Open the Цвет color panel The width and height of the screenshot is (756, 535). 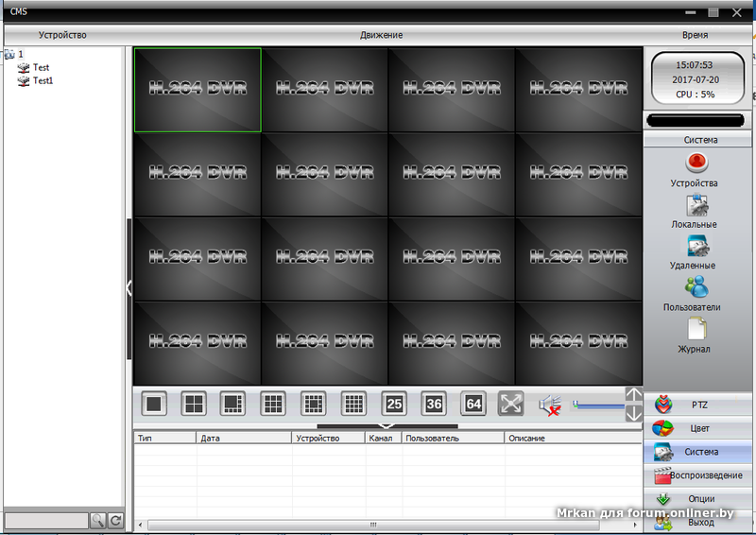point(697,428)
